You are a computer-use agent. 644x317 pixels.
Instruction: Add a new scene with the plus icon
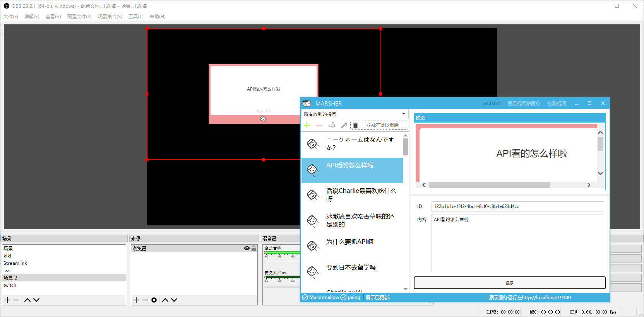(x=7, y=300)
